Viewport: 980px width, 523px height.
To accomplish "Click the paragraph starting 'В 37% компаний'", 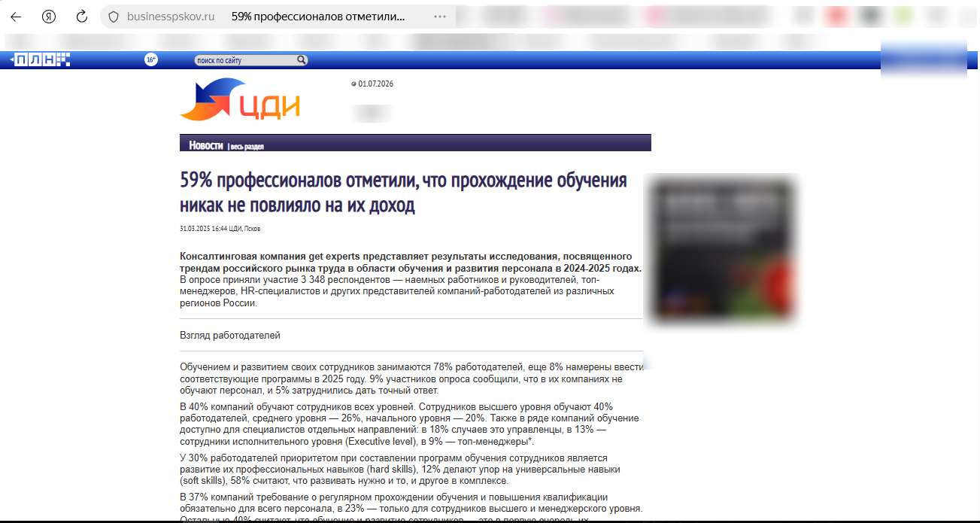I will [411, 506].
